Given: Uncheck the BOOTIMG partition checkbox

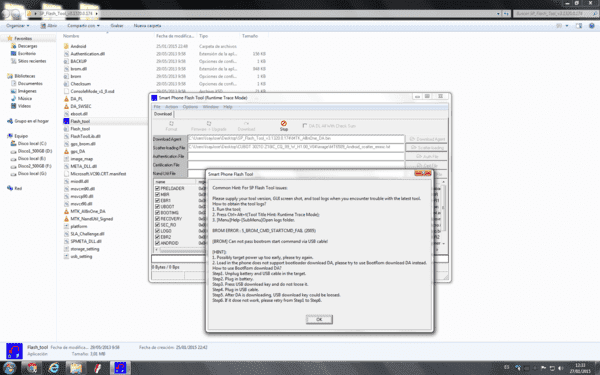Looking at the screenshot, I should 157,213.
